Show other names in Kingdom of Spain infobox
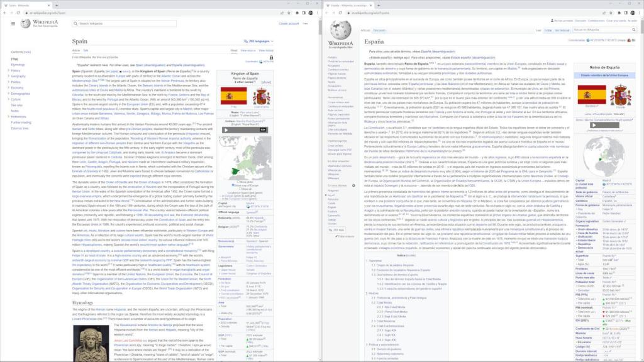The height and width of the screenshot is (362, 644). [x=266, y=82]
